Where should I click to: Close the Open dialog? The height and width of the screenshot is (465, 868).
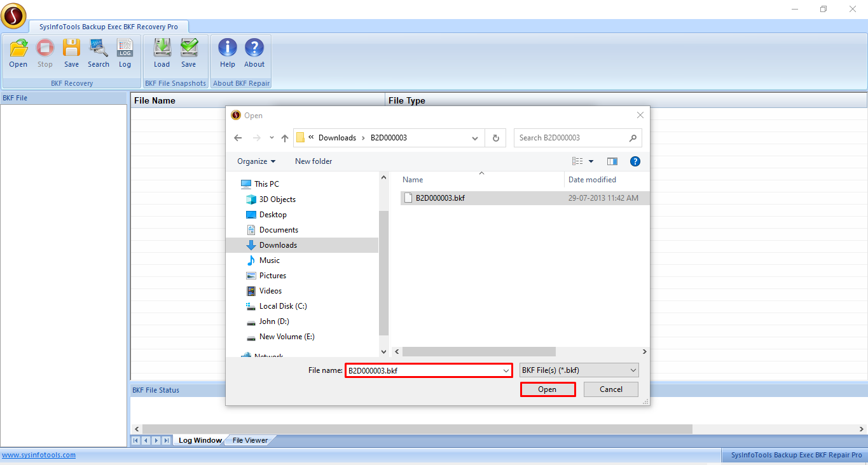(640, 116)
